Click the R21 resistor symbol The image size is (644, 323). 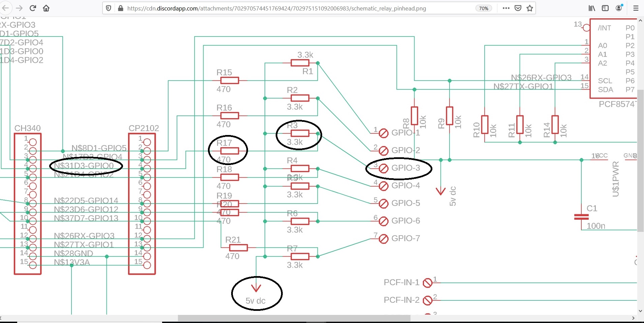tap(238, 248)
